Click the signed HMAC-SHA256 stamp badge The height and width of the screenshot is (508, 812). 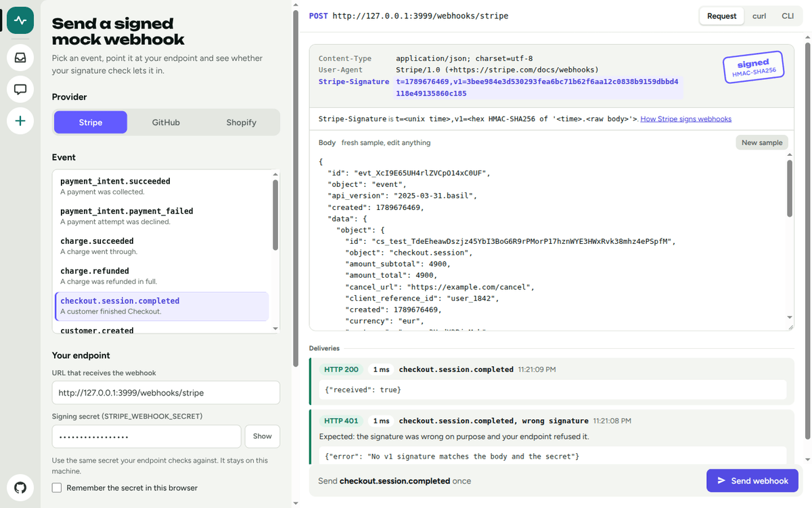(753, 67)
